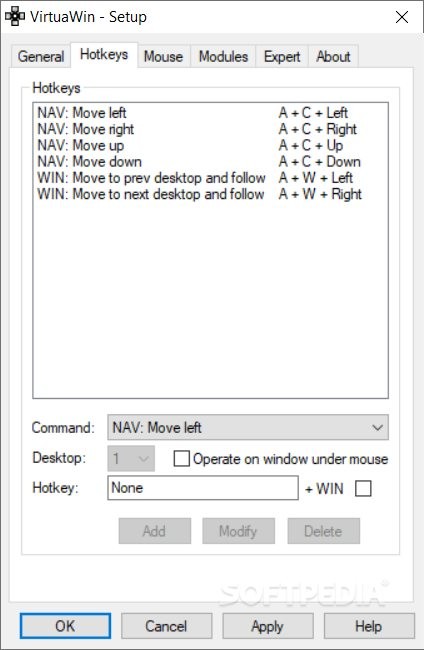
Task: Select the Hotkeys tab
Action: pos(104,54)
